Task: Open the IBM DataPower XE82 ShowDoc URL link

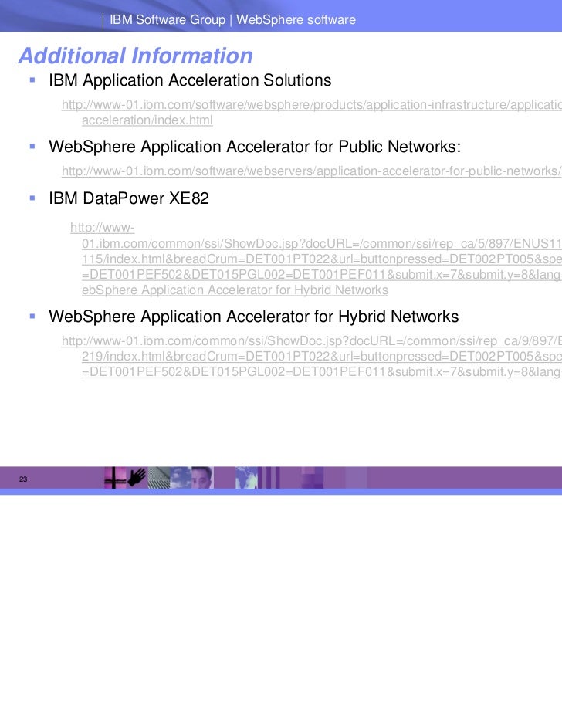Action: 316,259
